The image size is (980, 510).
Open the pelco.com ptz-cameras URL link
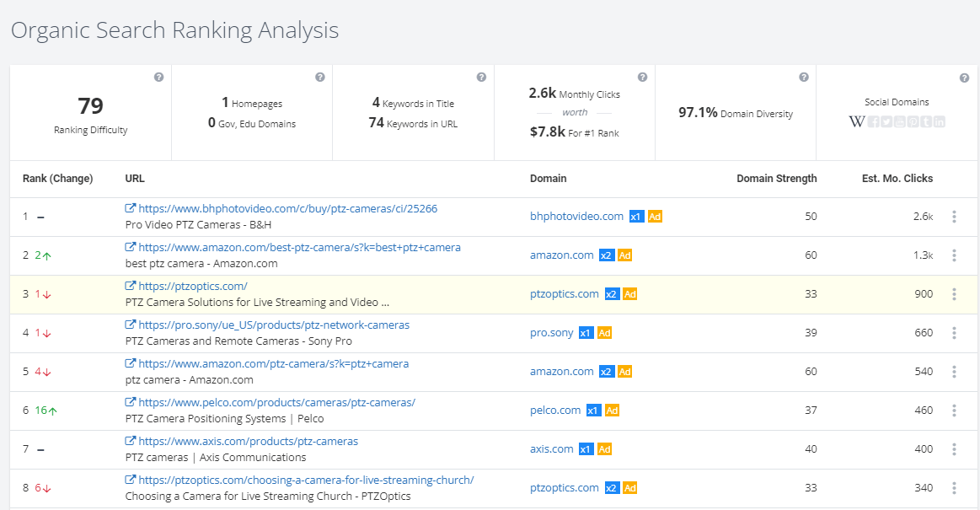point(277,402)
